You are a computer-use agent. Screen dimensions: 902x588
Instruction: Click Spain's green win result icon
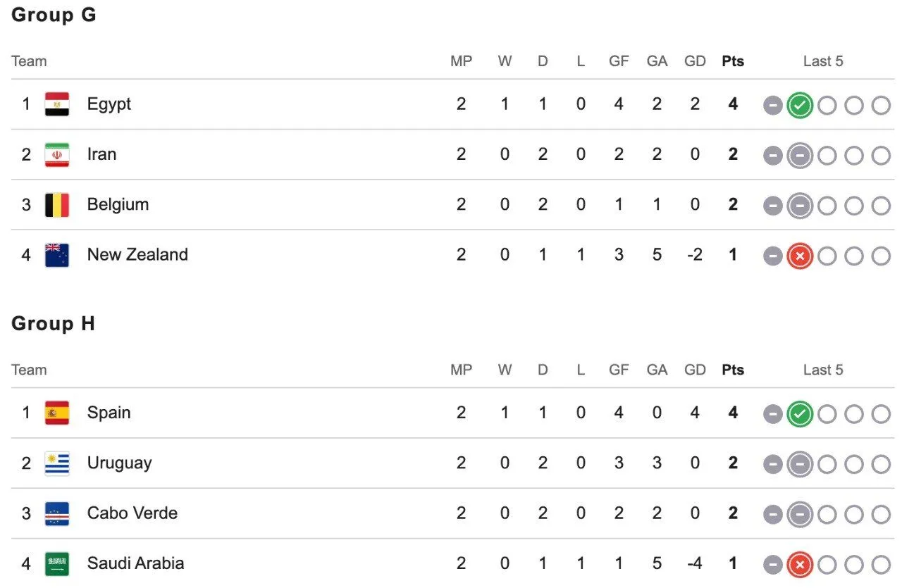[x=800, y=414]
